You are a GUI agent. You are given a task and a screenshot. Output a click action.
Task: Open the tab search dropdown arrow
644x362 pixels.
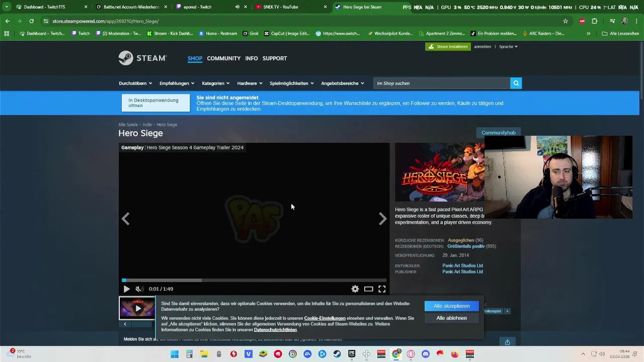[x=7, y=7]
